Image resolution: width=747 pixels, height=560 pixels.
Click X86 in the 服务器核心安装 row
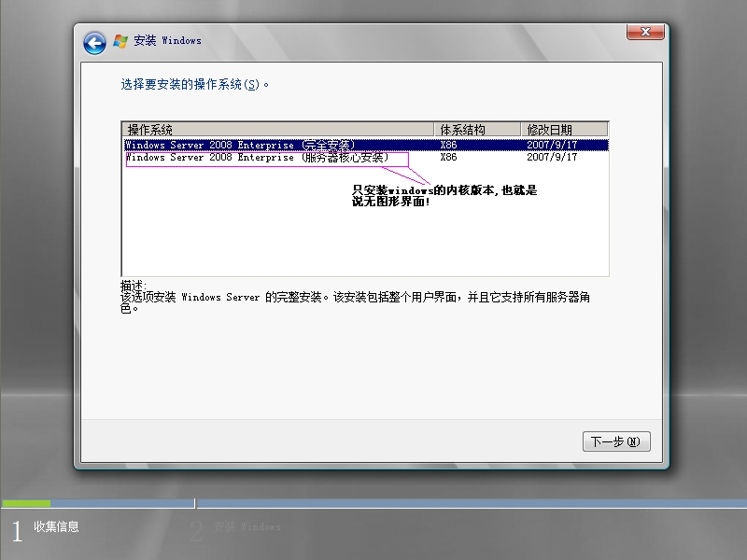click(x=449, y=158)
